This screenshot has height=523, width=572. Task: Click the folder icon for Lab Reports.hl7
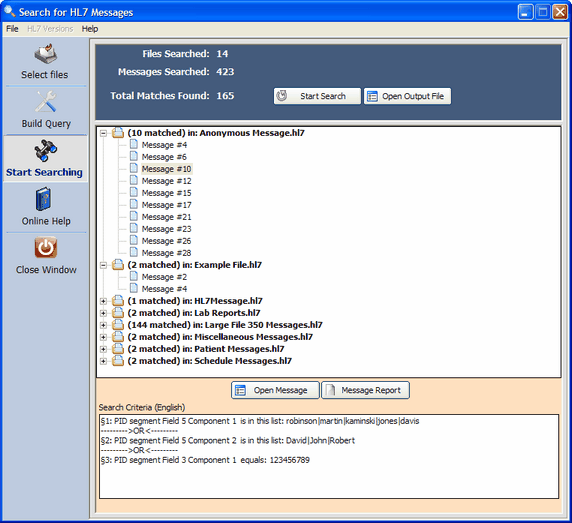tap(118, 313)
